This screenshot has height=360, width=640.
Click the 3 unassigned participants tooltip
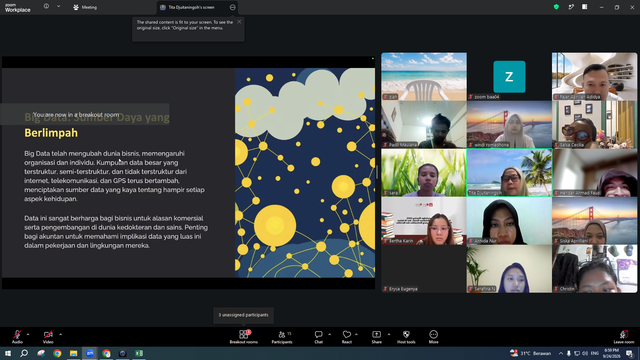coord(243,315)
